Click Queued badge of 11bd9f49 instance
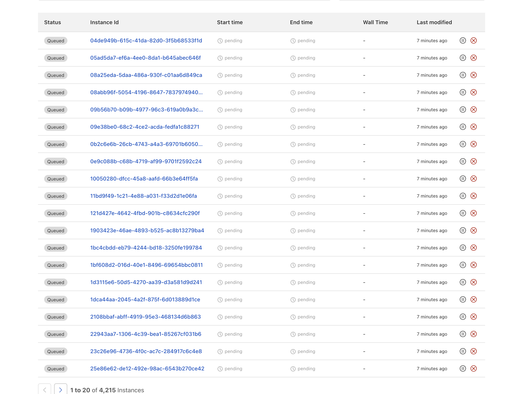 (x=56, y=196)
